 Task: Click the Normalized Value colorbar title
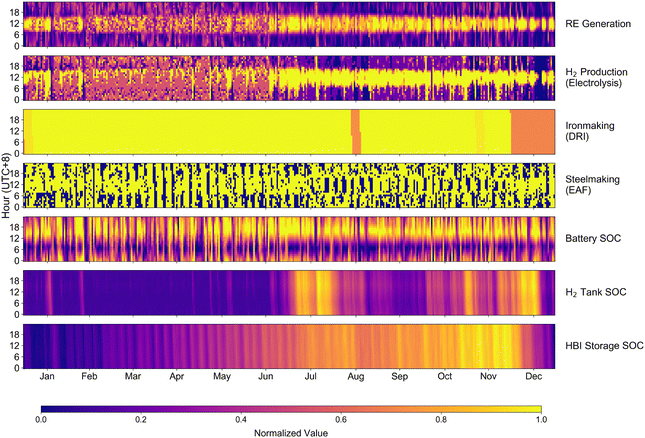tap(291, 433)
